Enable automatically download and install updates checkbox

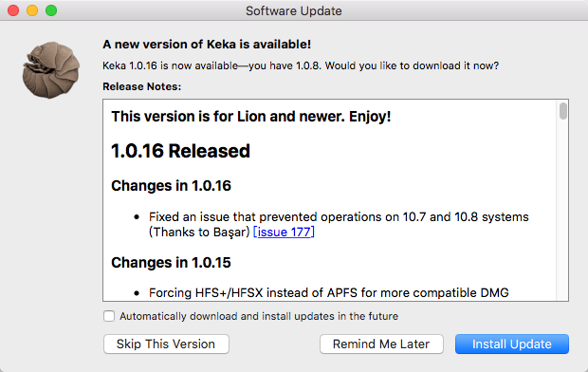coord(109,316)
